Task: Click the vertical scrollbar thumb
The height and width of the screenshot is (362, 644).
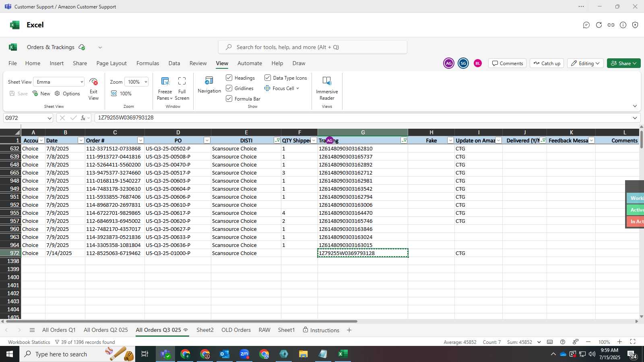Action: [x=641, y=139]
